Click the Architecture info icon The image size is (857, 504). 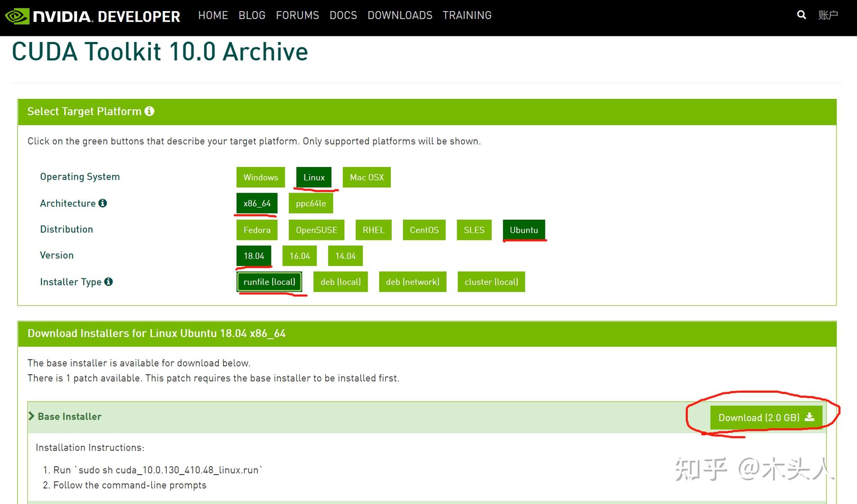click(x=102, y=203)
